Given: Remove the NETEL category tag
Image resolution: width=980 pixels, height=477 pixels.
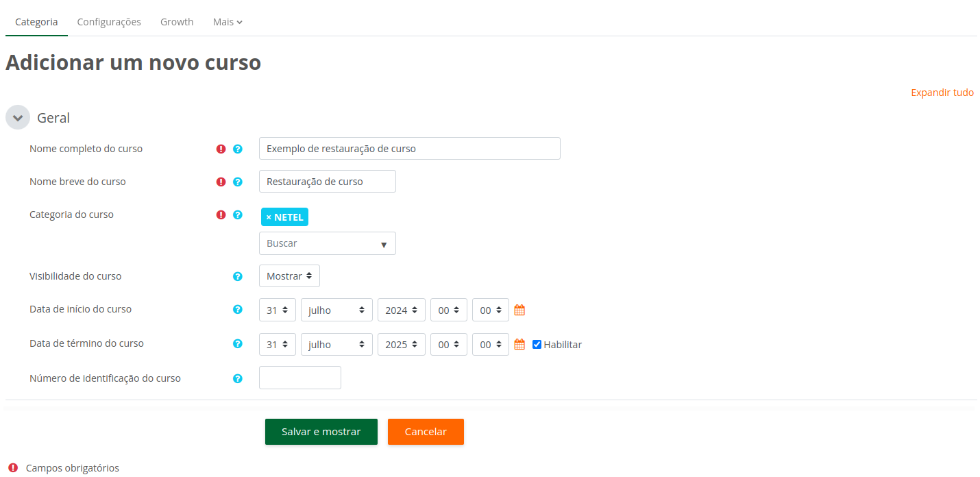Looking at the screenshot, I should [x=269, y=217].
